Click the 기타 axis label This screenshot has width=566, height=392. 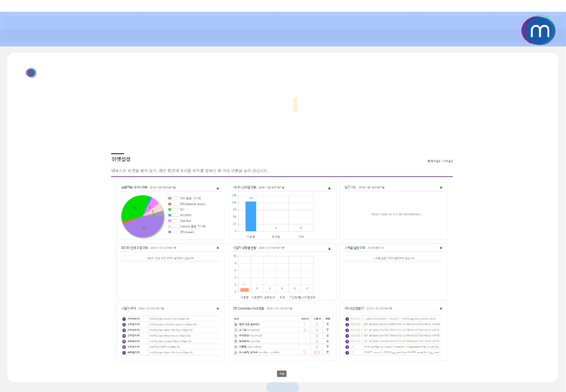(301, 237)
